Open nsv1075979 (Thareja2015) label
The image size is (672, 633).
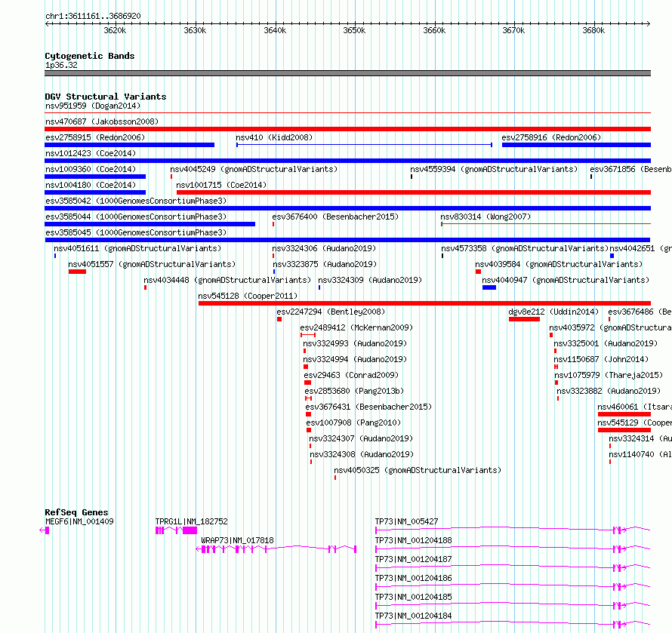609,375
